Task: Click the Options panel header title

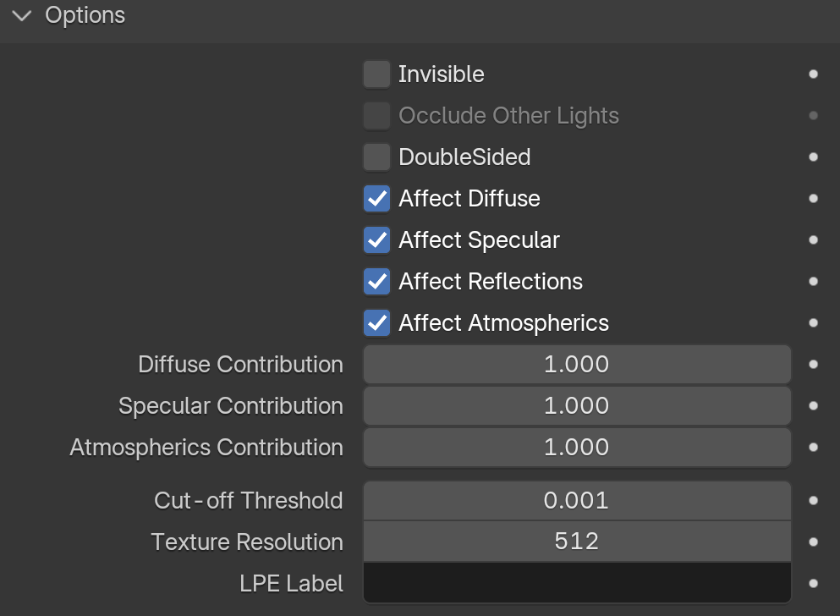Action: (x=85, y=15)
